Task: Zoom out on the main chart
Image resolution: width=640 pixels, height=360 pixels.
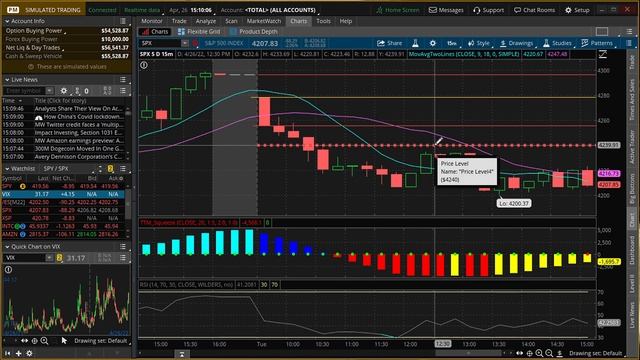Action: click(549, 353)
